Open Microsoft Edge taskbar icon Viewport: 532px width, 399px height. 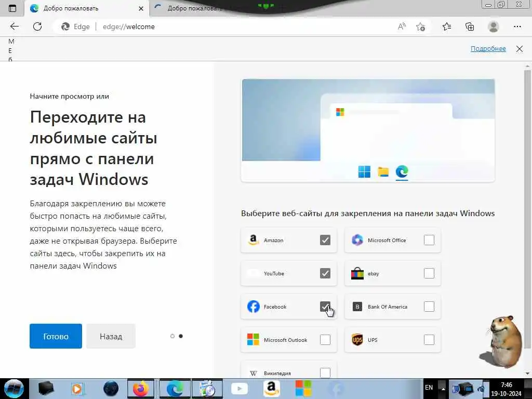[x=175, y=389]
